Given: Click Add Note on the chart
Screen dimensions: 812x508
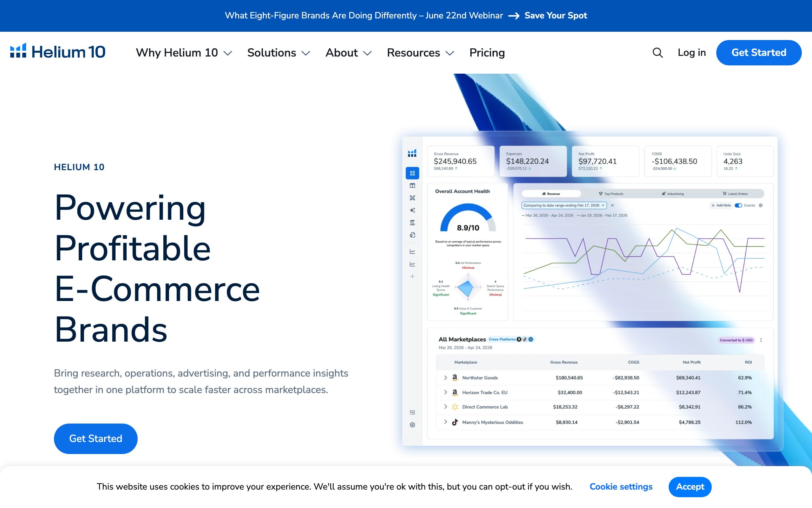Looking at the screenshot, I should coord(721,205).
